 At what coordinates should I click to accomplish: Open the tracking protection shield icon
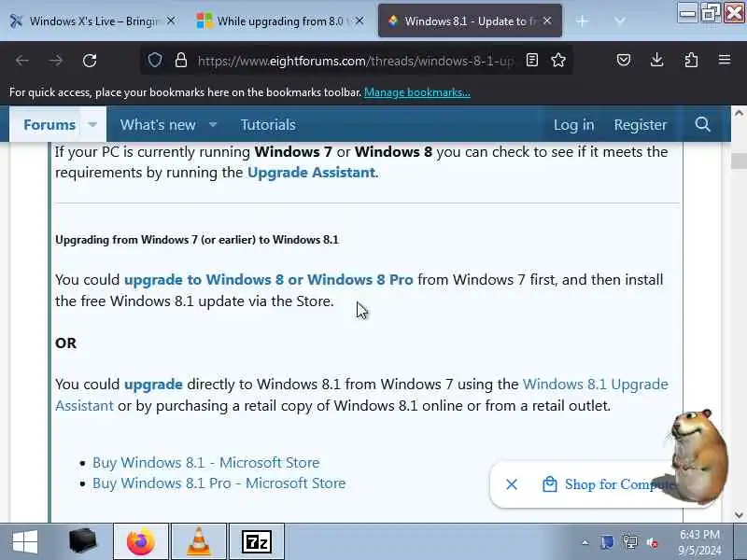pyautogui.click(x=155, y=60)
